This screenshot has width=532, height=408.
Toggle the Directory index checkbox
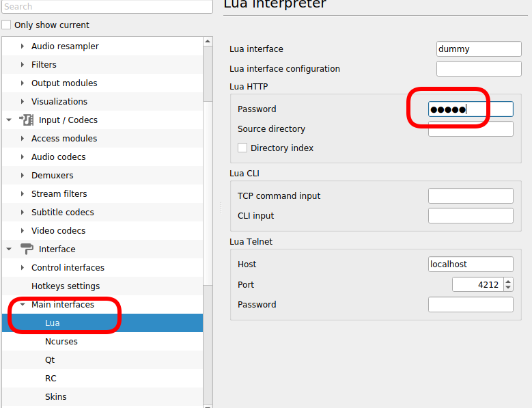coord(242,148)
